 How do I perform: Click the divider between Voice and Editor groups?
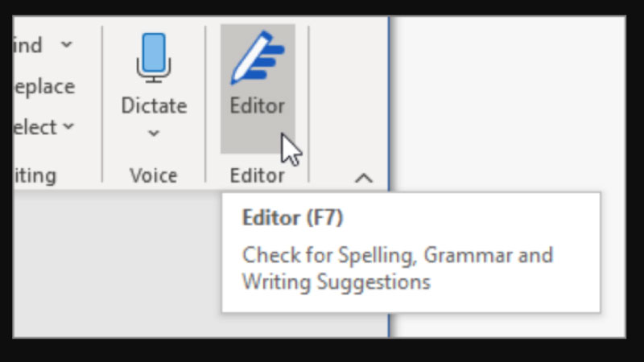(x=206, y=103)
